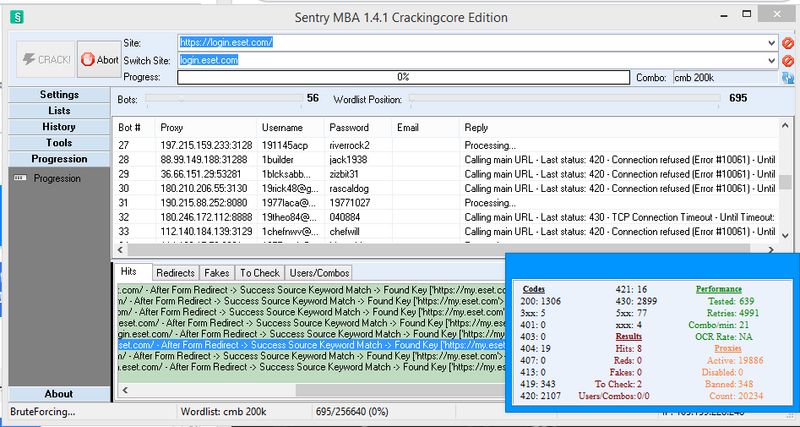
Task: Click the 430 TCP Connection Timeout reply cell
Action: tap(619, 217)
